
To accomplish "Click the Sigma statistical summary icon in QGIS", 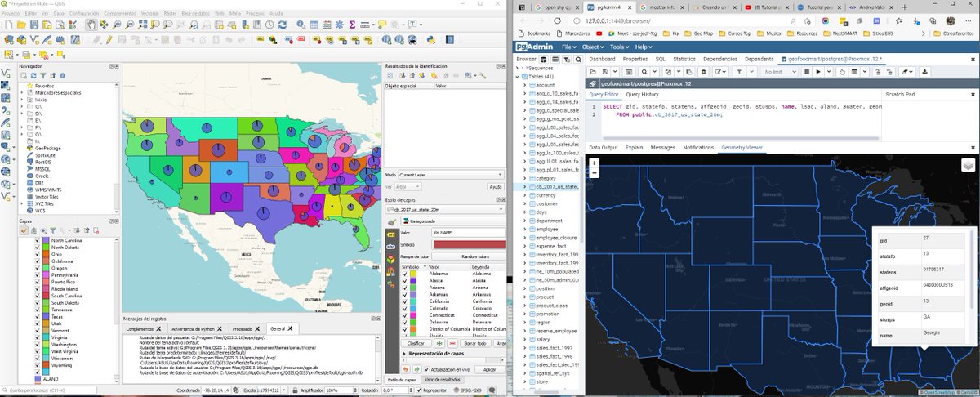I will 352,24.
